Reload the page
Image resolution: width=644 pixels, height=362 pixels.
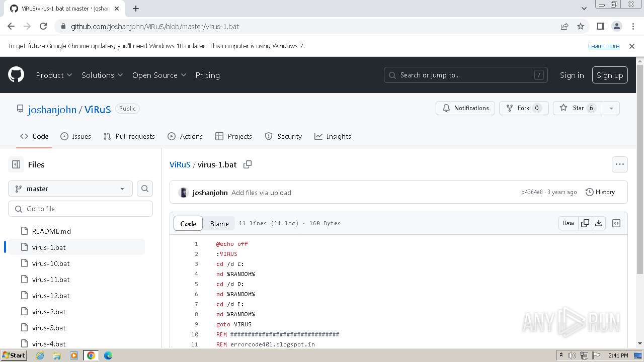[43, 26]
